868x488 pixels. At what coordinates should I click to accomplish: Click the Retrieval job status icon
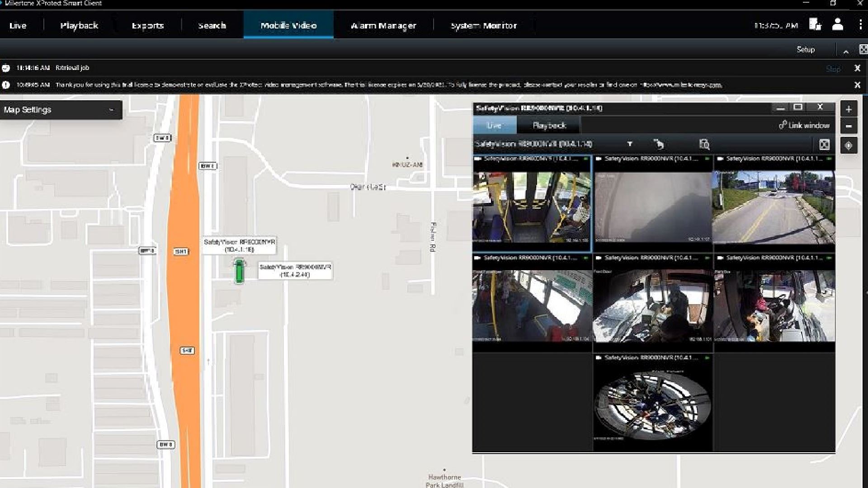(x=6, y=68)
